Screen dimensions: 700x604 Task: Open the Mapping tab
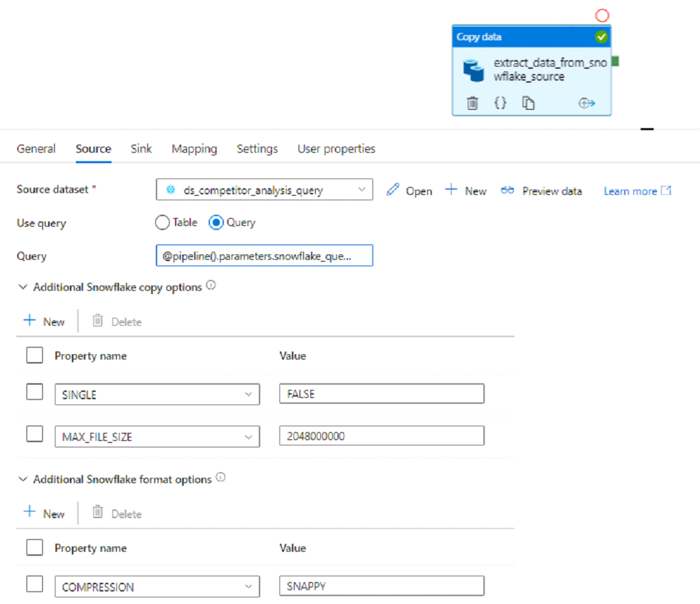pos(194,149)
